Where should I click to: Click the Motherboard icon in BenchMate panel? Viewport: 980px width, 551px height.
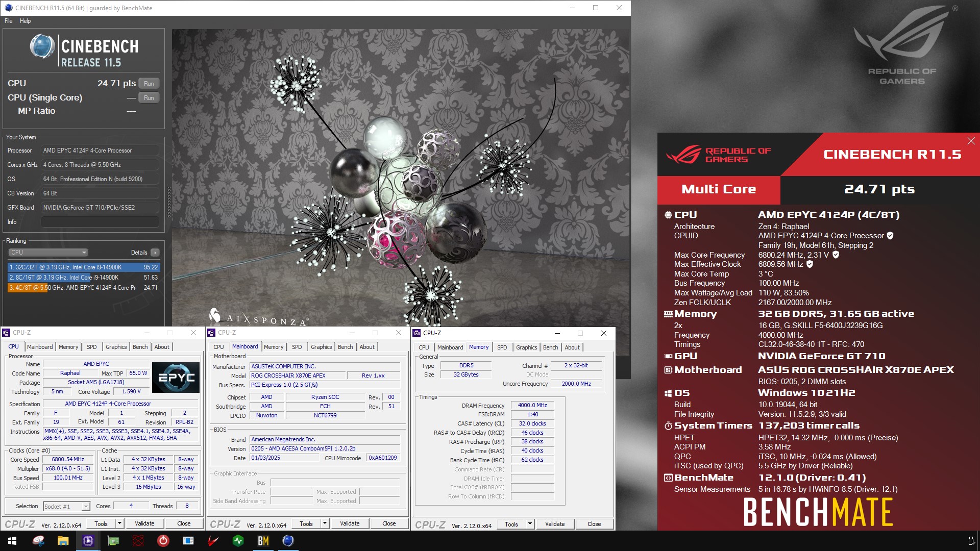click(668, 370)
